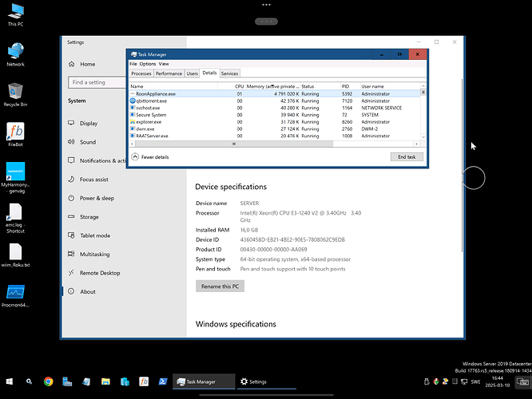Select dwm.exe process row
The height and width of the screenshot is (399, 532).
275,128
